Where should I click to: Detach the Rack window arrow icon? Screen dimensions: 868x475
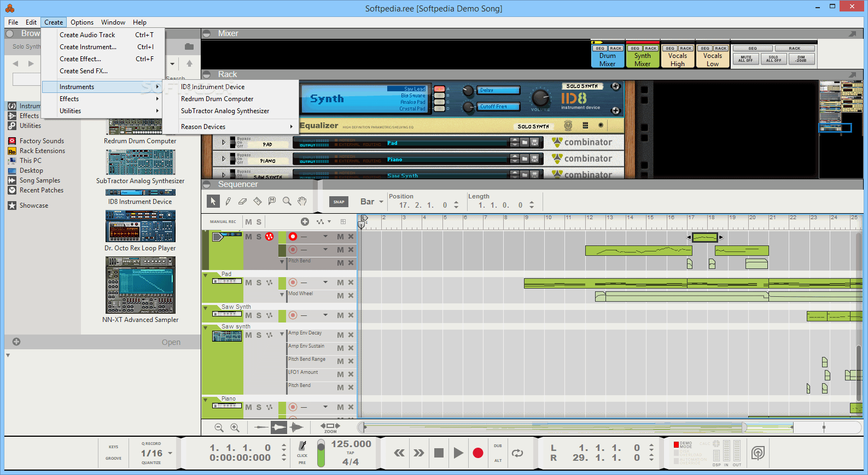coord(852,75)
